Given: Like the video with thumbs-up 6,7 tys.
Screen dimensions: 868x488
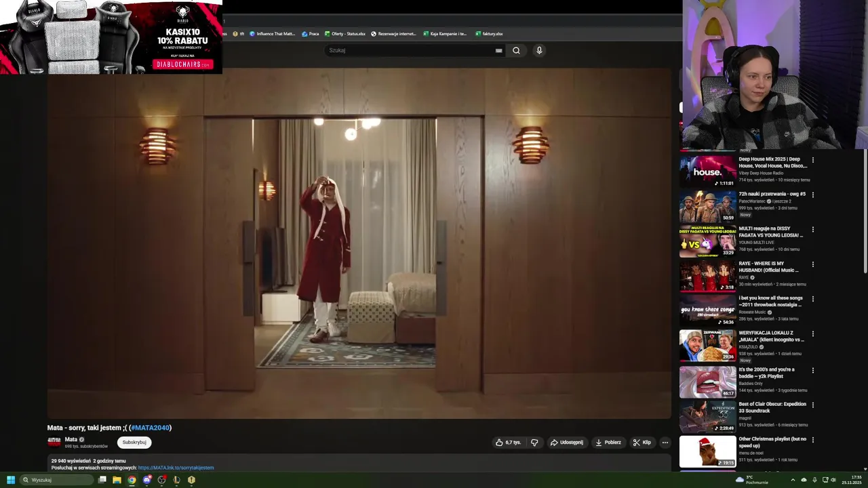Looking at the screenshot, I should 508,443.
